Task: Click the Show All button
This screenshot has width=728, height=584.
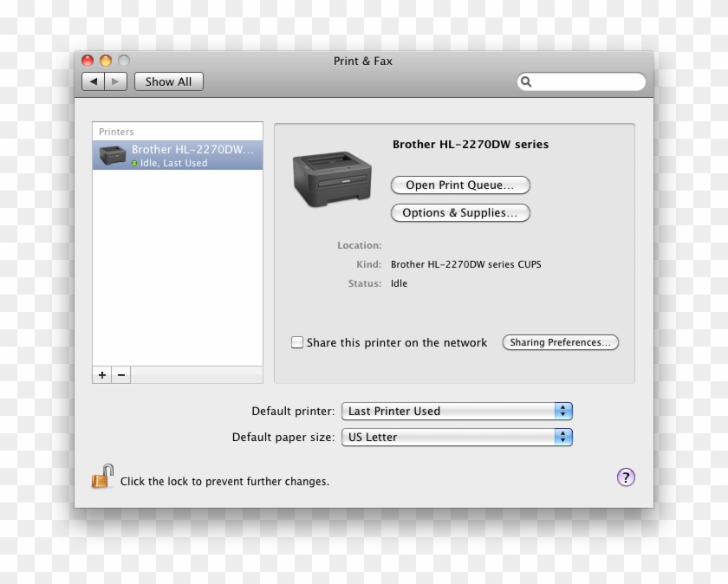Action: click(x=168, y=81)
